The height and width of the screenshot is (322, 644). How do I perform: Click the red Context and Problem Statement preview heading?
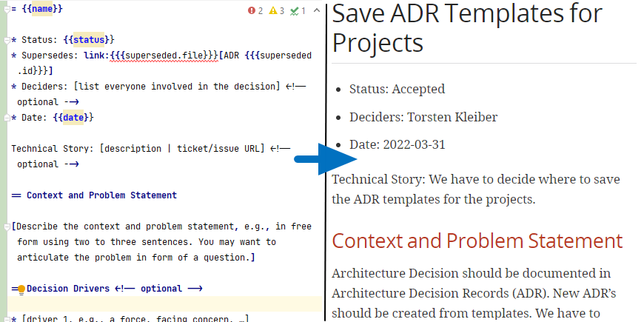(477, 241)
